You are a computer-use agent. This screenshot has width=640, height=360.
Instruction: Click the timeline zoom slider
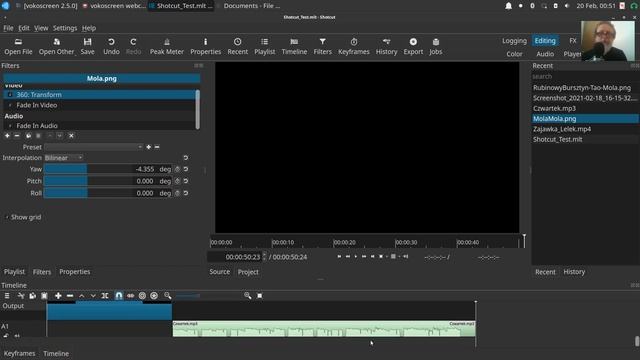208,296
